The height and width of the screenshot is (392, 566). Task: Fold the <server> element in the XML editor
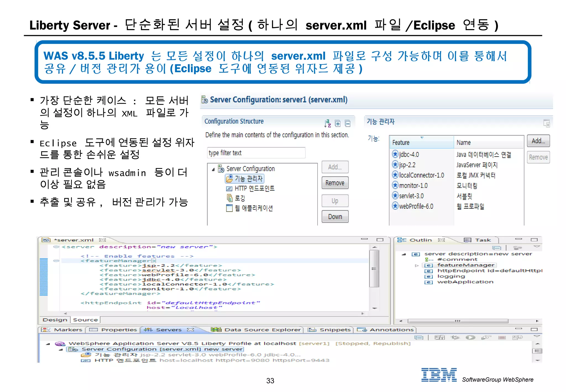point(56,247)
